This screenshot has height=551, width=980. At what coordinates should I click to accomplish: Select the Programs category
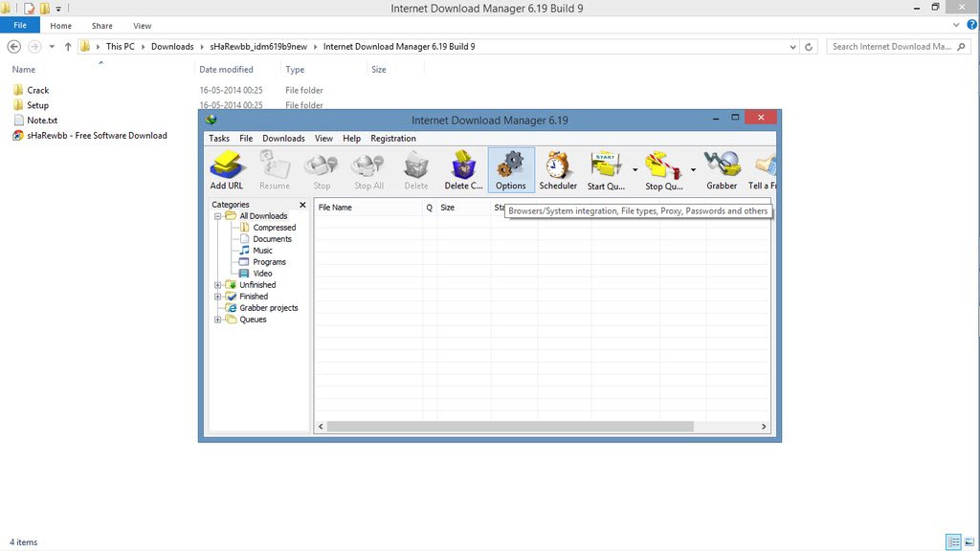(x=269, y=262)
